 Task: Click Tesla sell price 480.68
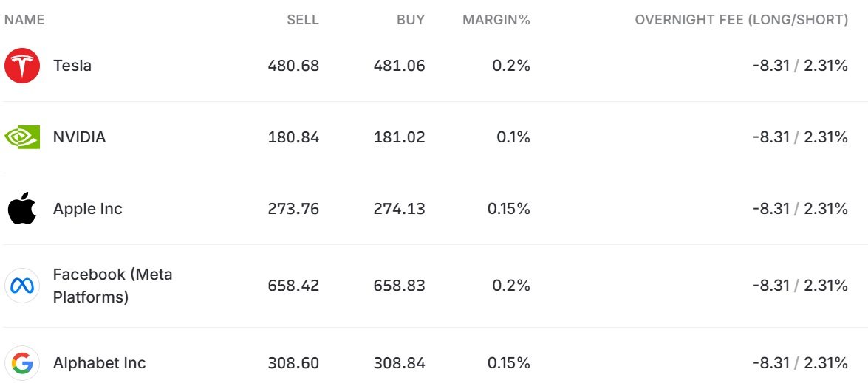[x=293, y=66]
